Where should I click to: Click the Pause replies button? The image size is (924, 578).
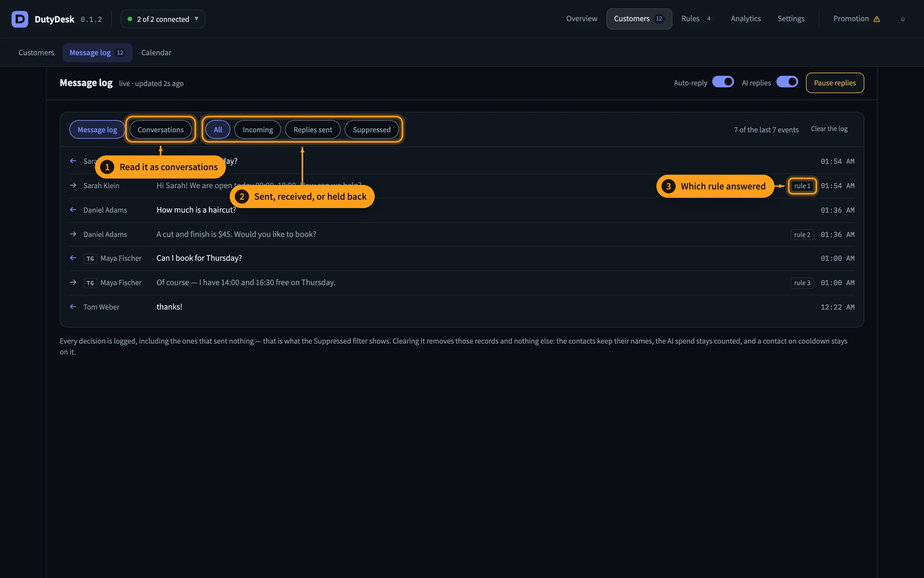tap(835, 83)
